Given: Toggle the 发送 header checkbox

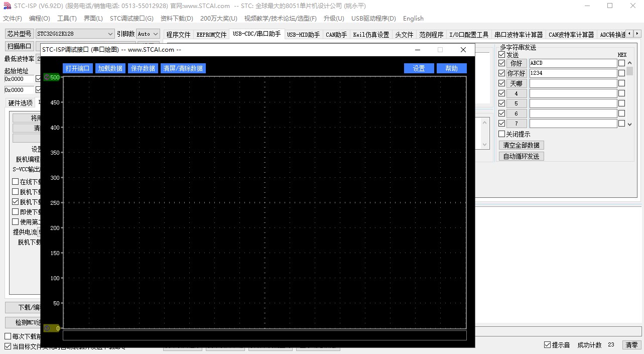Looking at the screenshot, I should click(x=501, y=54).
